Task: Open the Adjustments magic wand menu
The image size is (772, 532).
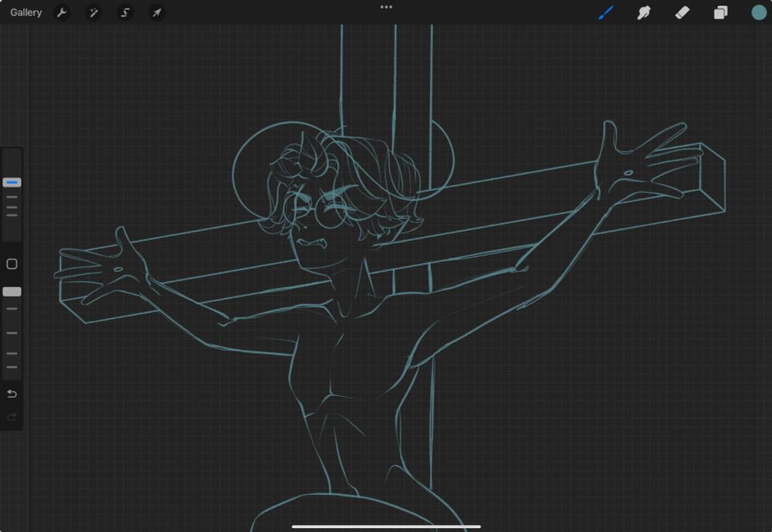Action: [x=93, y=12]
